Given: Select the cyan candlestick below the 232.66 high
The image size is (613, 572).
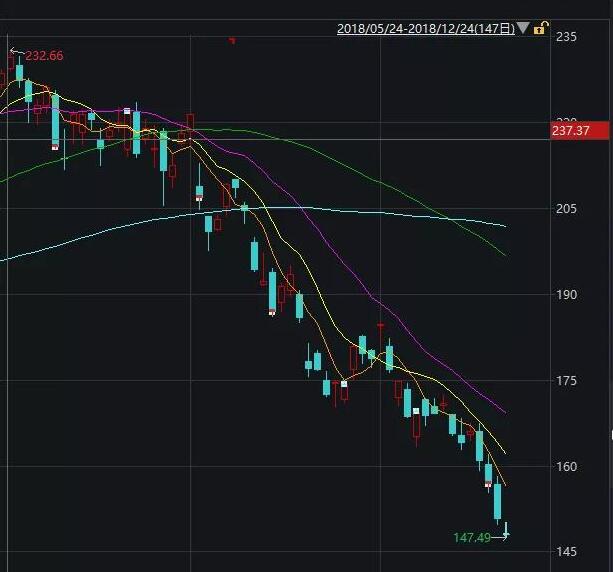Looking at the screenshot, I should 19,73.
